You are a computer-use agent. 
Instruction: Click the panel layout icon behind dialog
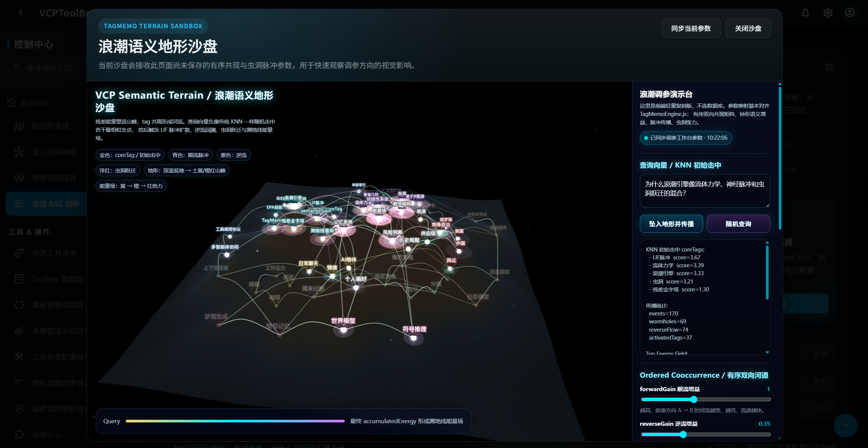click(829, 67)
